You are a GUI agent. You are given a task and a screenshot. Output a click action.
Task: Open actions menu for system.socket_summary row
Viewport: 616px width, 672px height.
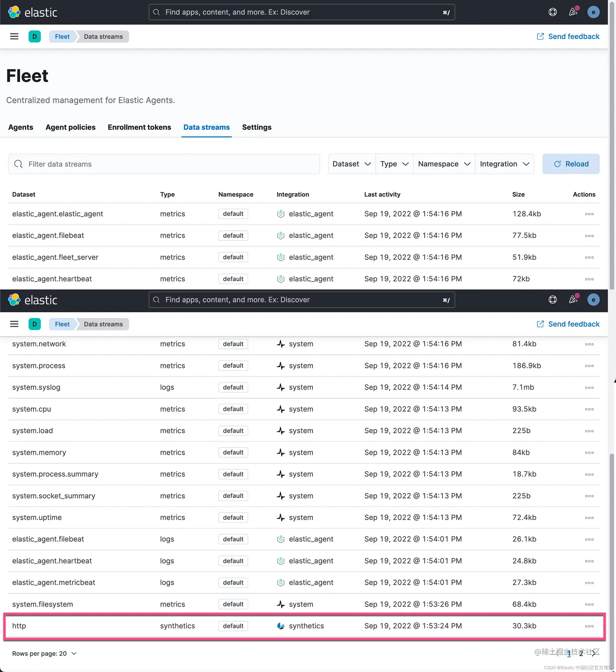pyautogui.click(x=589, y=496)
